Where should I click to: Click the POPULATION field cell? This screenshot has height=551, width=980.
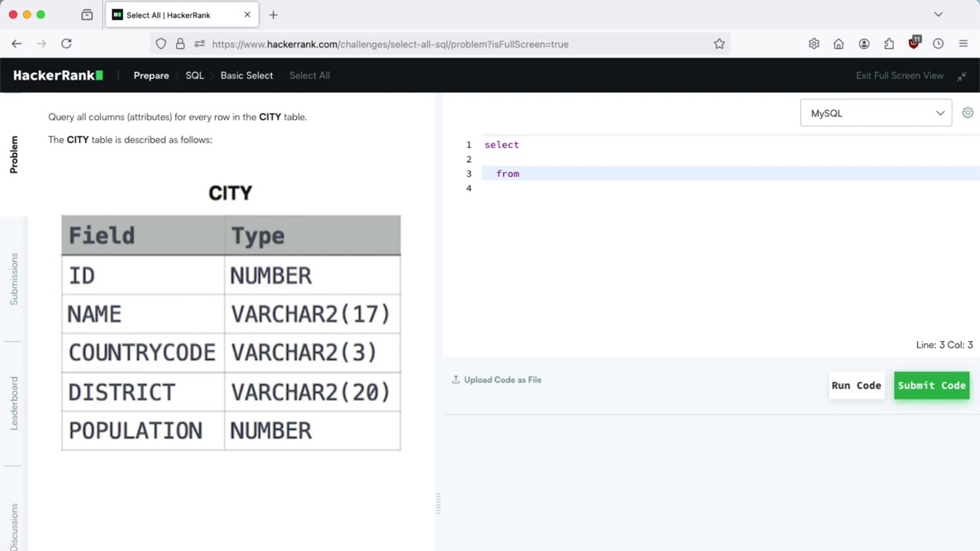pyautogui.click(x=142, y=431)
